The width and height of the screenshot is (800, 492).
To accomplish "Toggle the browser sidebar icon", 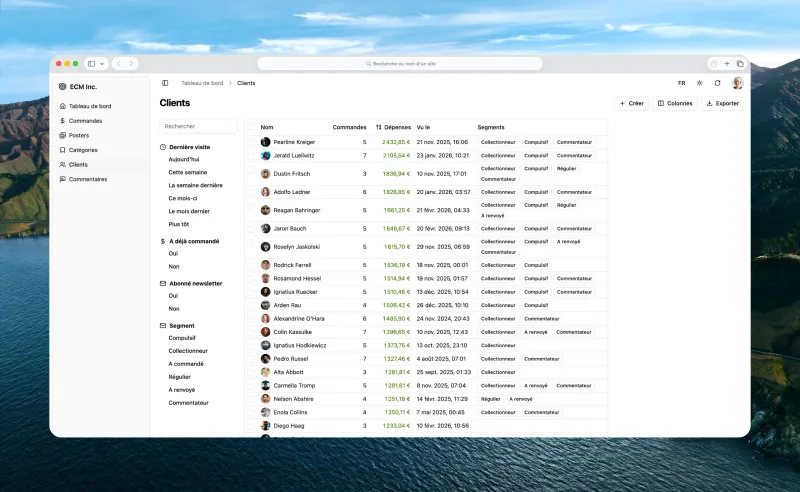I will coord(92,64).
